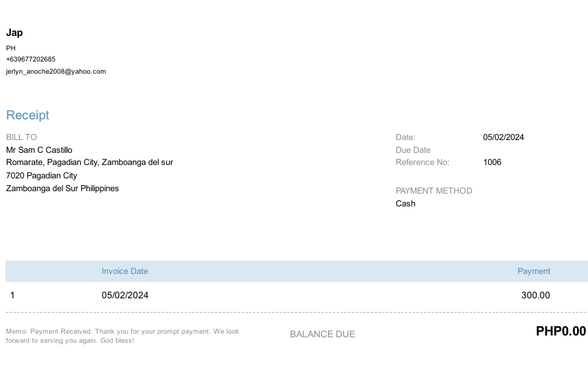The width and height of the screenshot is (588, 386).
Task: Click the receipt date 05/02/2024 in header
Action: click(x=503, y=137)
